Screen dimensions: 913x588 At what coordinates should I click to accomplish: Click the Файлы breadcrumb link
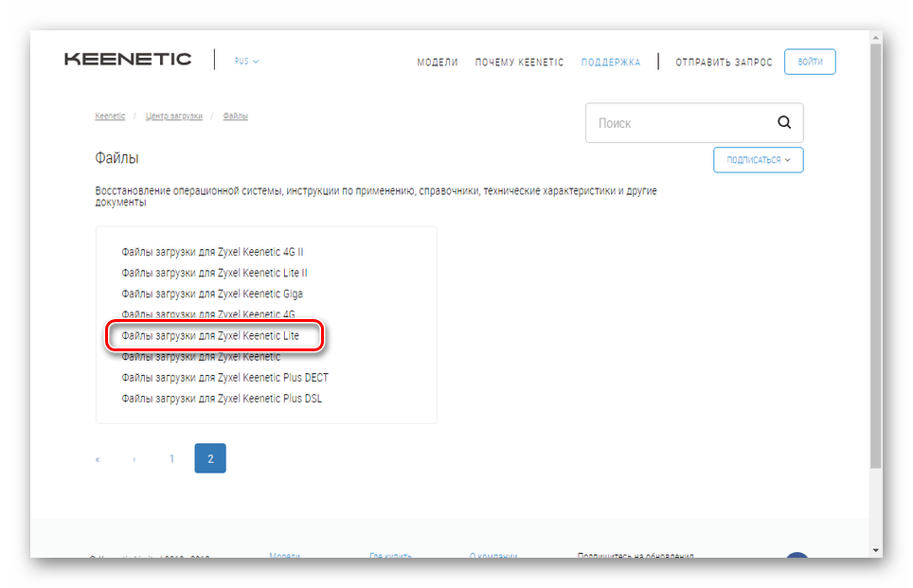235,116
